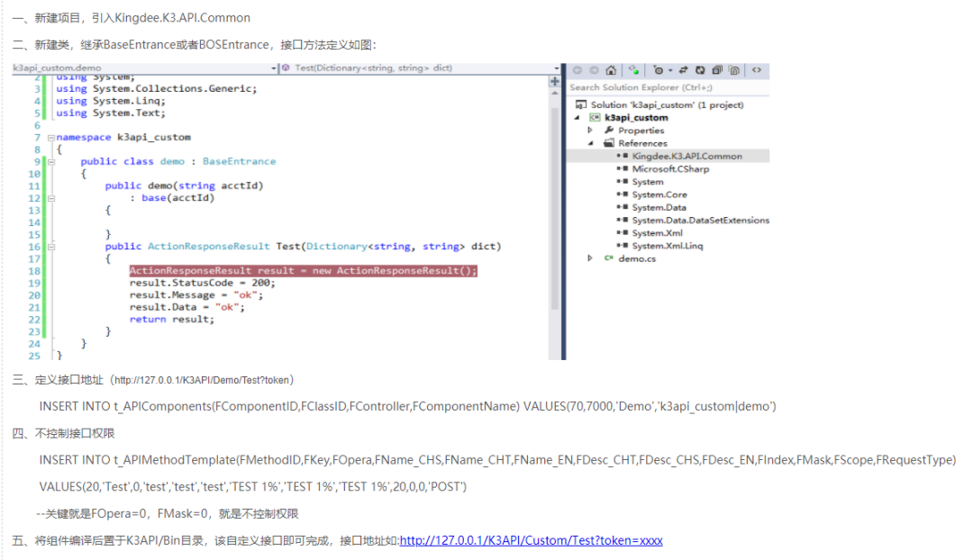Collapse the public class demo outline toggle
Screen dimensions: 973x560
[51, 162]
